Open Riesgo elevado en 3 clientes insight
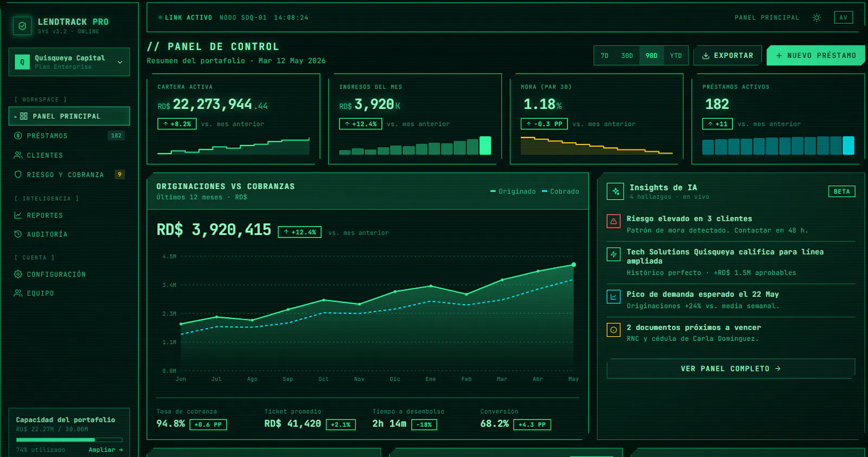Screen dimensions: 868x457 [x=731, y=224]
